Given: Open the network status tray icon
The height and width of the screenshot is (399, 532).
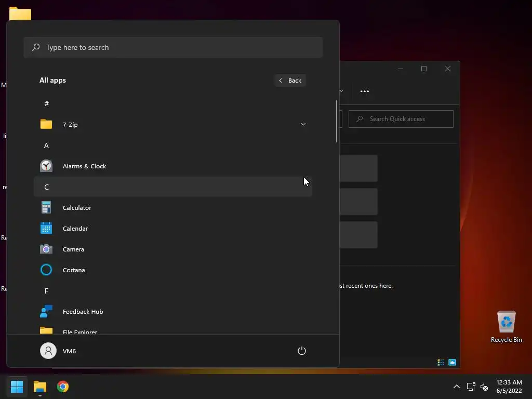Looking at the screenshot, I should coord(471,387).
